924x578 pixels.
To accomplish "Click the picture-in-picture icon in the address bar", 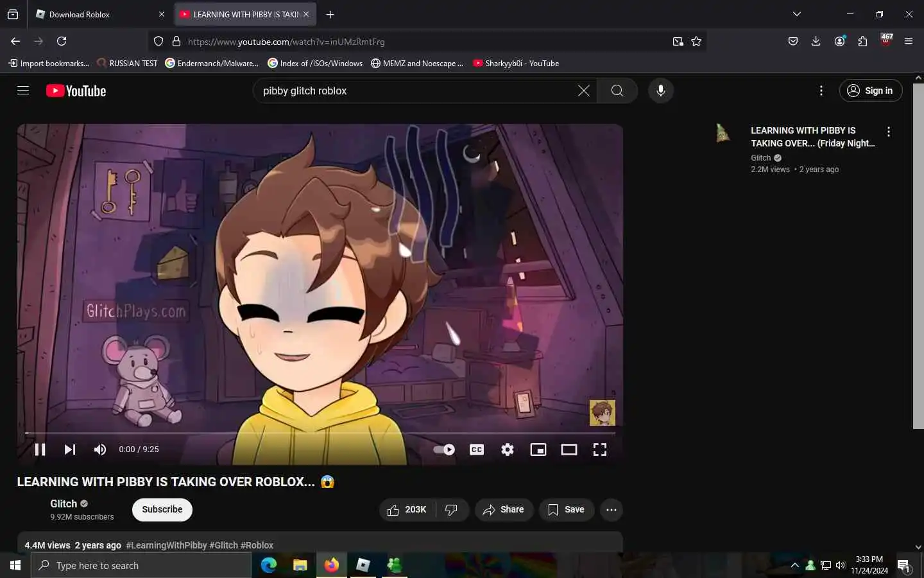I will click(x=678, y=41).
